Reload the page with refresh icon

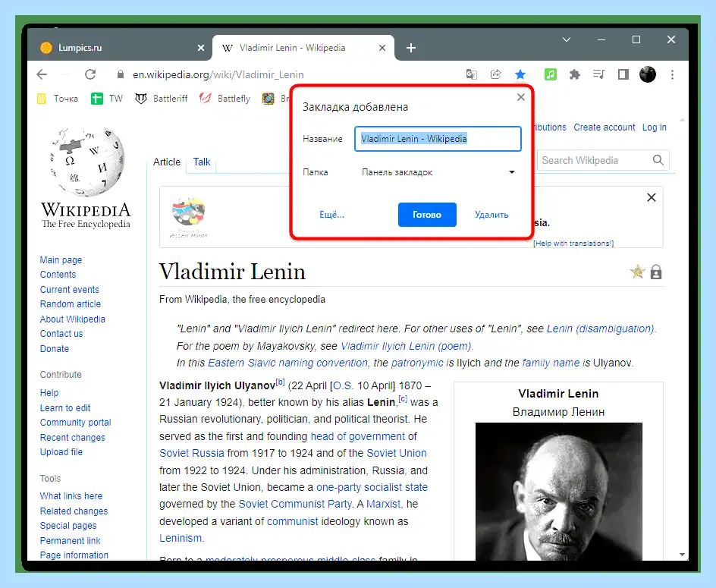click(90, 74)
